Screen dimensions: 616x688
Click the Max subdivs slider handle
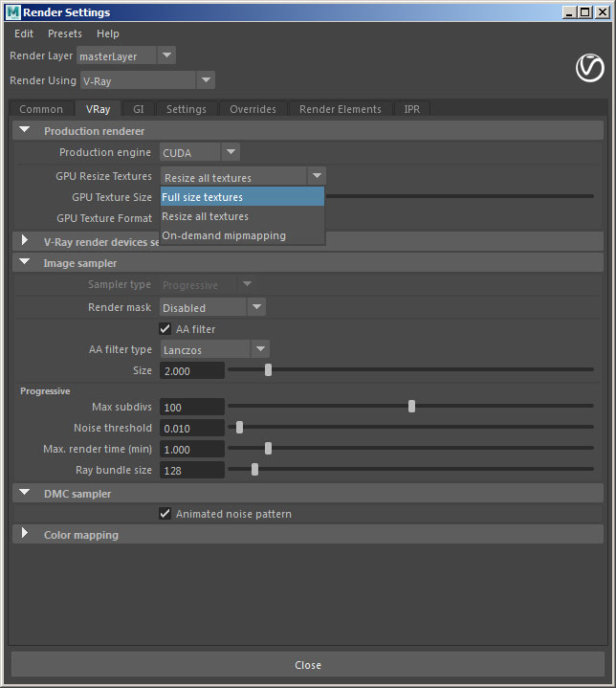pyautogui.click(x=411, y=407)
